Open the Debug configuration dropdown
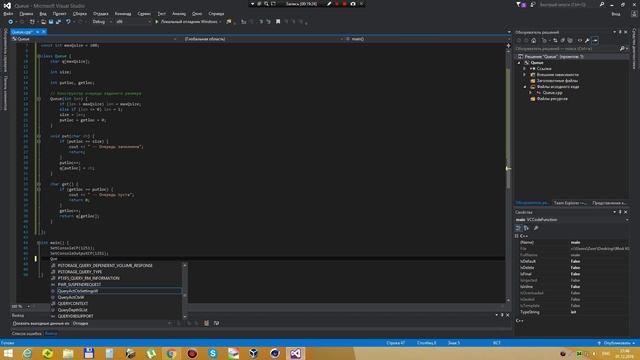This screenshot has height=360, width=640. pyautogui.click(x=102, y=22)
